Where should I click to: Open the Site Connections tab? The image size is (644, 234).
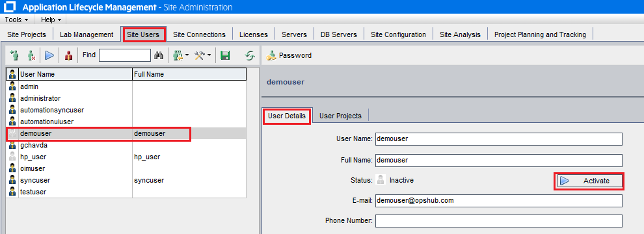click(x=199, y=34)
